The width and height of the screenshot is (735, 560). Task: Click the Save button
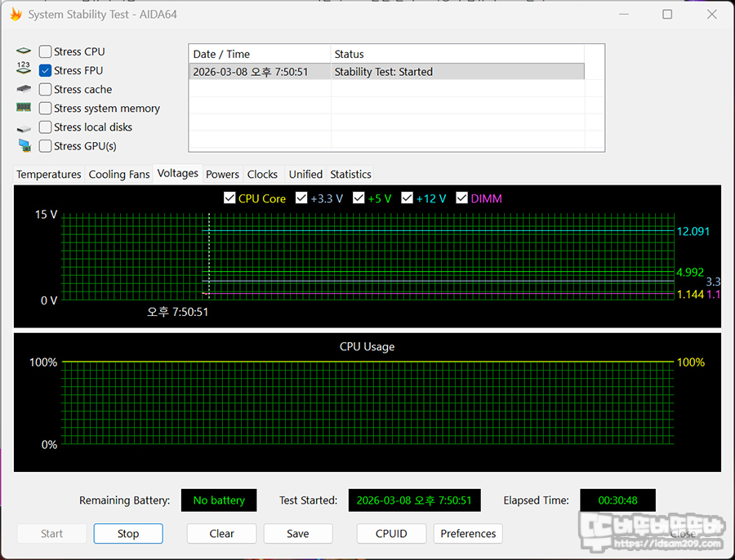[298, 534]
